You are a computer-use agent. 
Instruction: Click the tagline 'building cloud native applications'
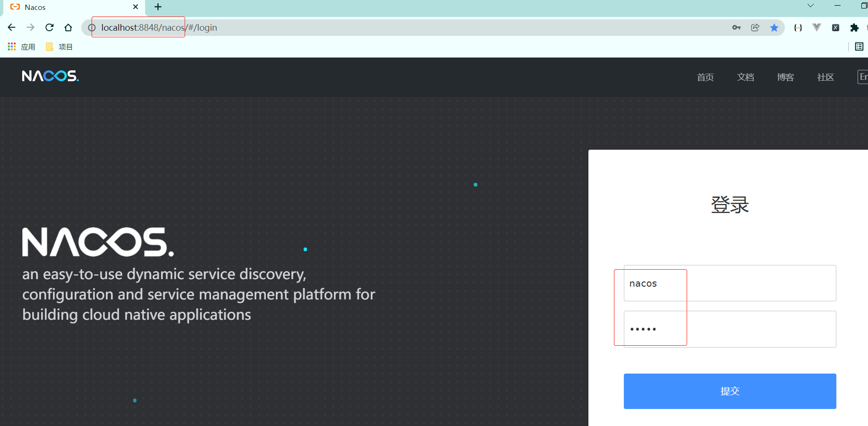(x=137, y=315)
